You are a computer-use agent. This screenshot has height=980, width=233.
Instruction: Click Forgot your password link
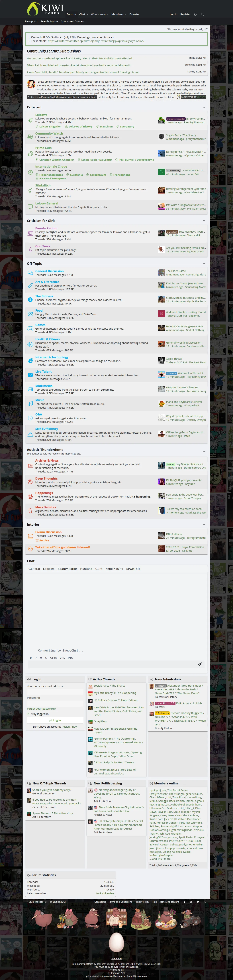(x=41, y=709)
